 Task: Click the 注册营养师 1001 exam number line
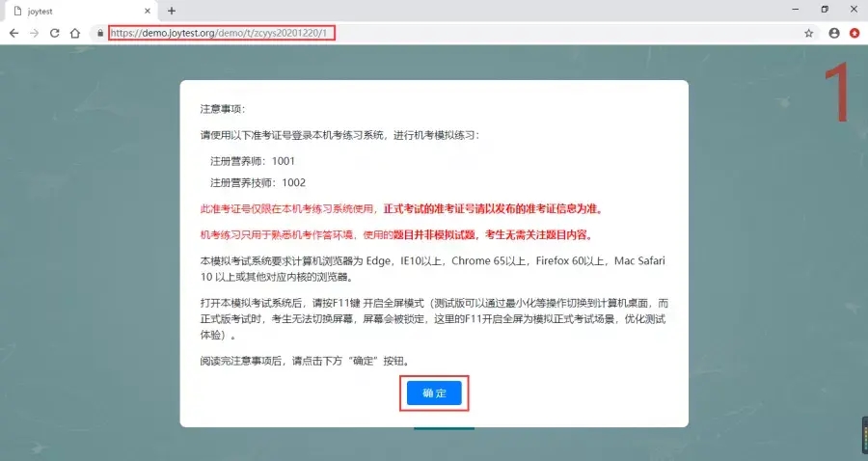pyautogui.click(x=253, y=161)
